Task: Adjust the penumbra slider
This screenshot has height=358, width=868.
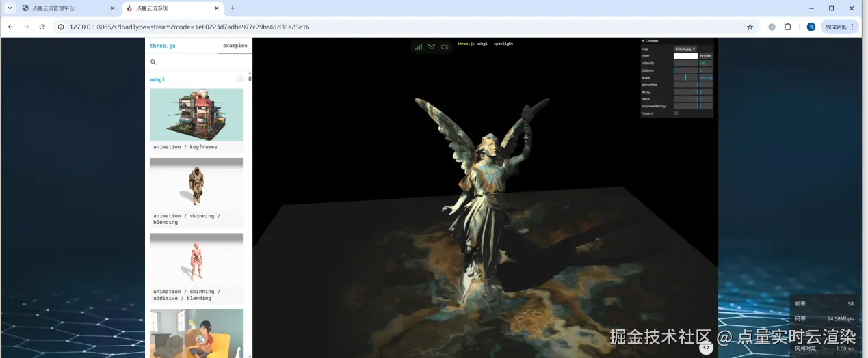Action: click(x=685, y=85)
